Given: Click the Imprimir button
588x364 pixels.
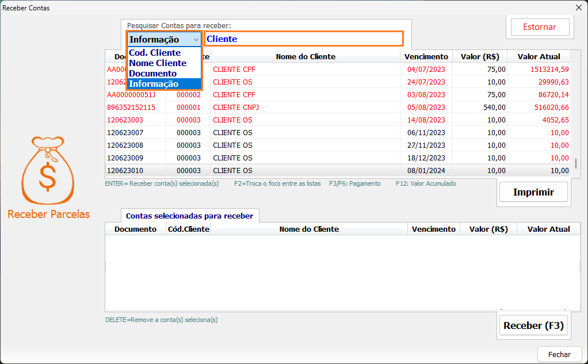Looking at the screenshot, I should [x=533, y=192].
